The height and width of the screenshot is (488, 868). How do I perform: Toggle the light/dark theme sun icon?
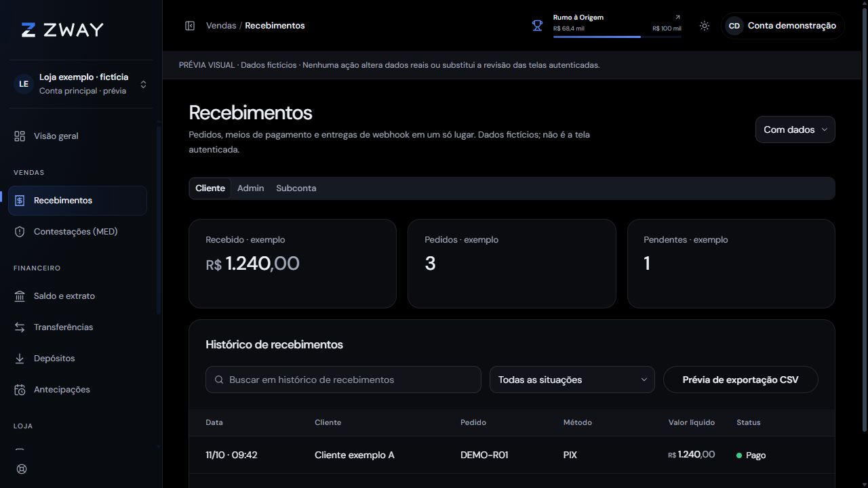click(x=705, y=26)
